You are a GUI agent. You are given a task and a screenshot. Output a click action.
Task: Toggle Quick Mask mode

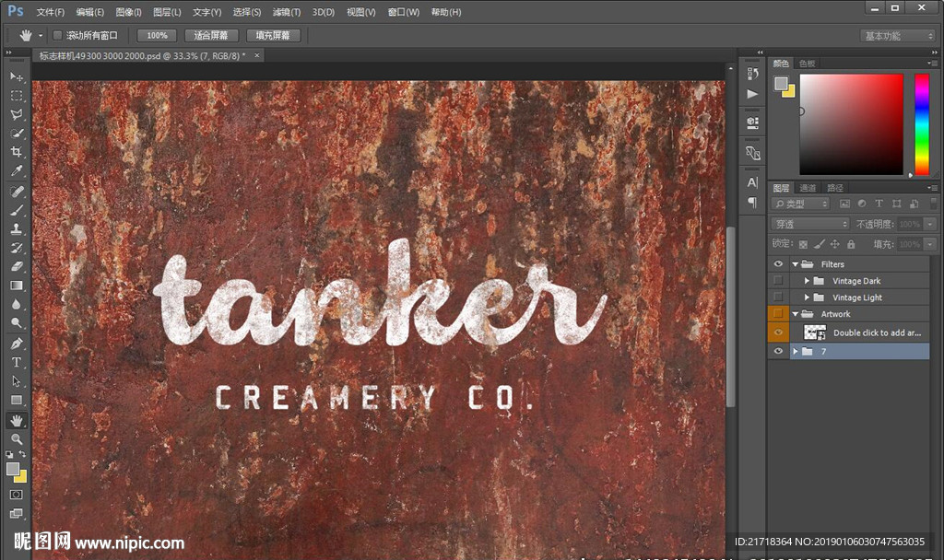point(17,495)
